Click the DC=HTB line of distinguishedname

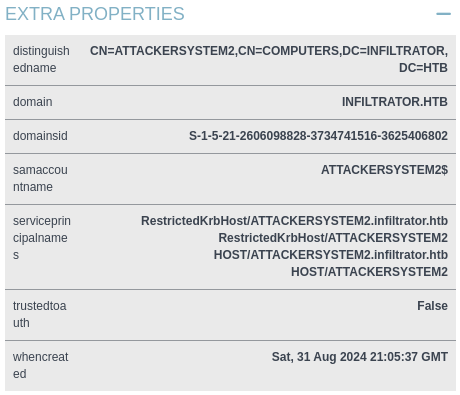(x=423, y=68)
